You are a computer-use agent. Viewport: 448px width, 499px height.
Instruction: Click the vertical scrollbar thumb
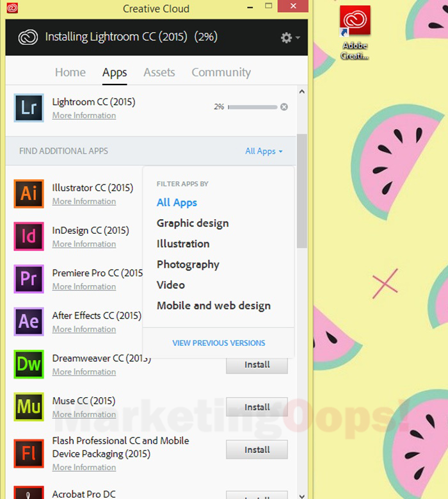pyautogui.click(x=301, y=191)
